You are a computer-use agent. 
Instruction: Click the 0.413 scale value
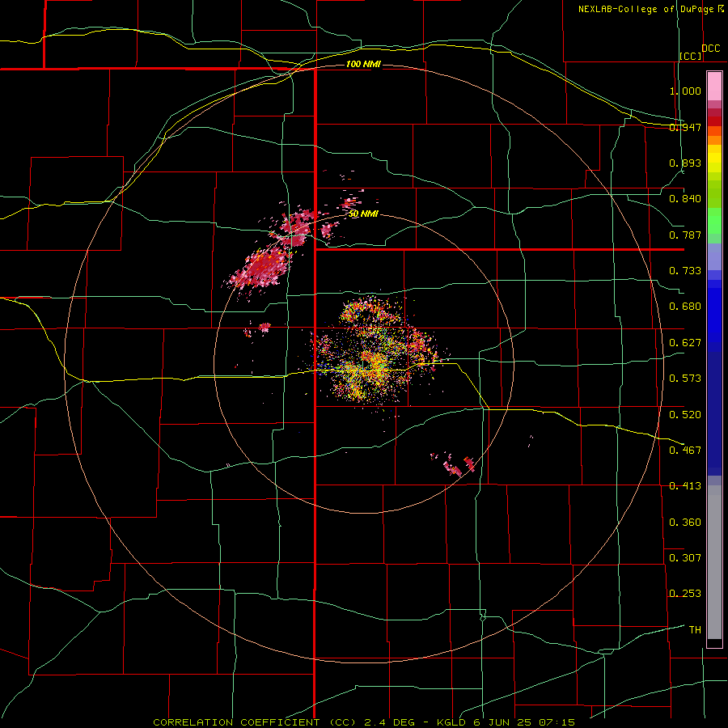pos(685,486)
